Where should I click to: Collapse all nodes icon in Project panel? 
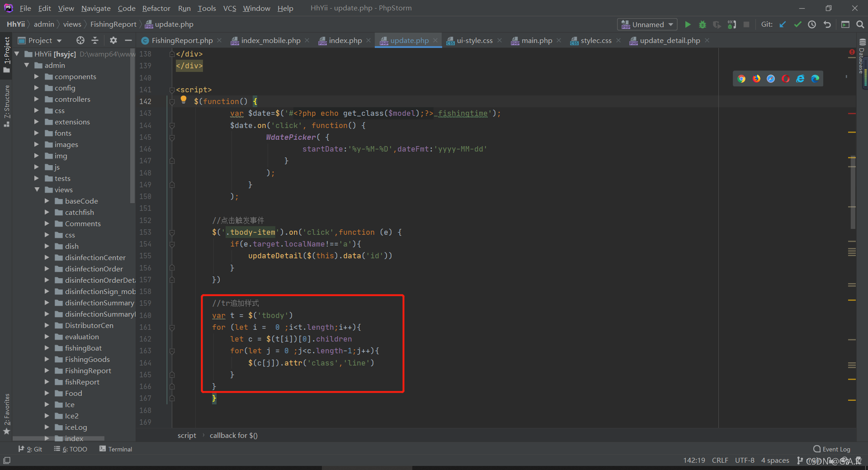coord(95,40)
